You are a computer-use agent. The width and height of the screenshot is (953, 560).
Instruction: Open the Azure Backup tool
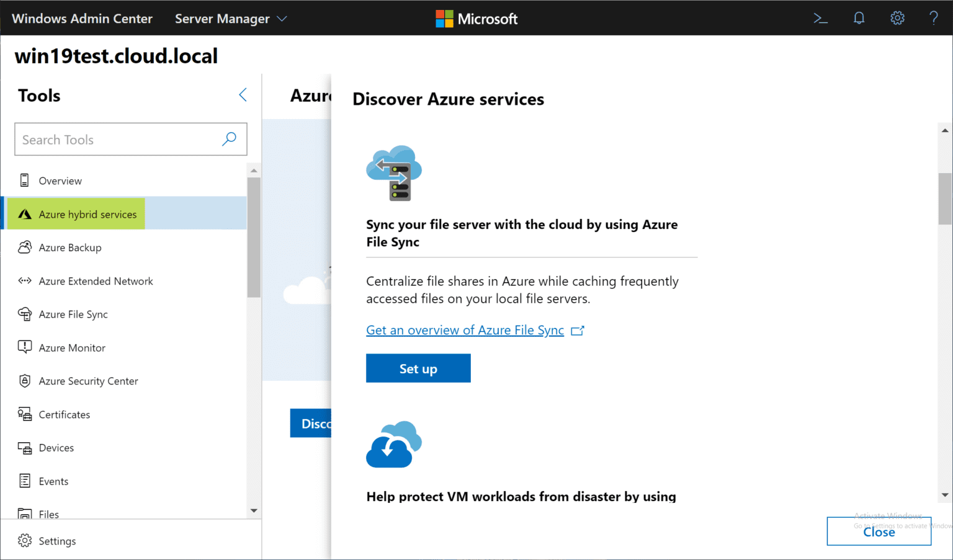point(70,247)
